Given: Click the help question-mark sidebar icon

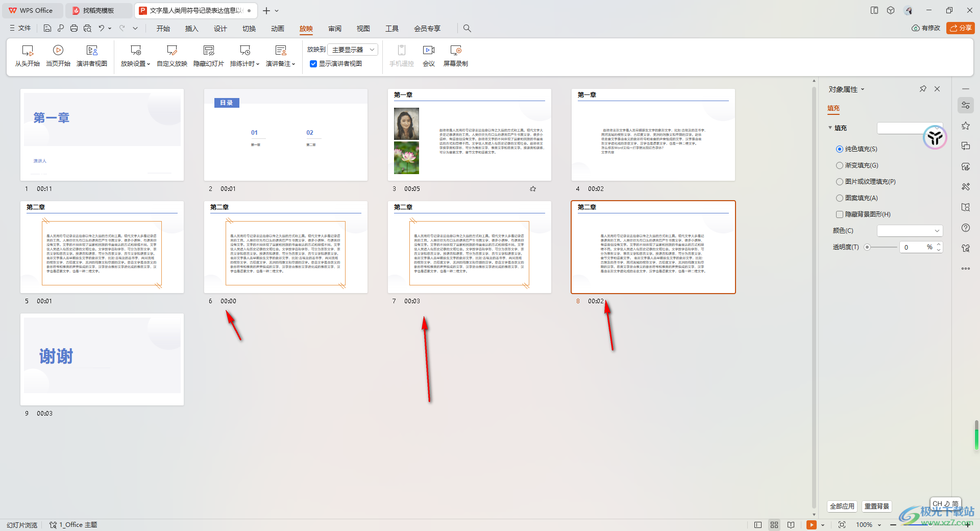Looking at the screenshot, I should (966, 228).
